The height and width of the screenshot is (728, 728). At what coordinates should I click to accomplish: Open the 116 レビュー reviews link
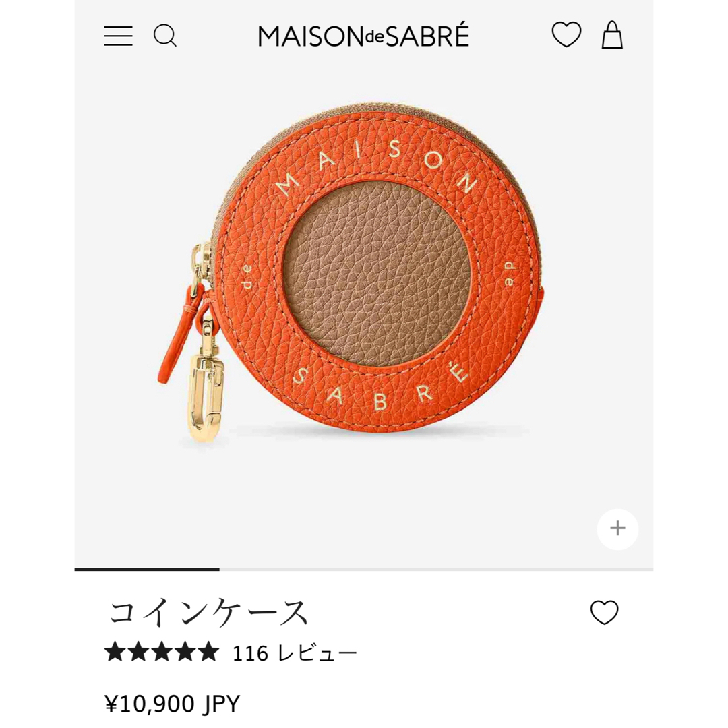coord(295,653)
